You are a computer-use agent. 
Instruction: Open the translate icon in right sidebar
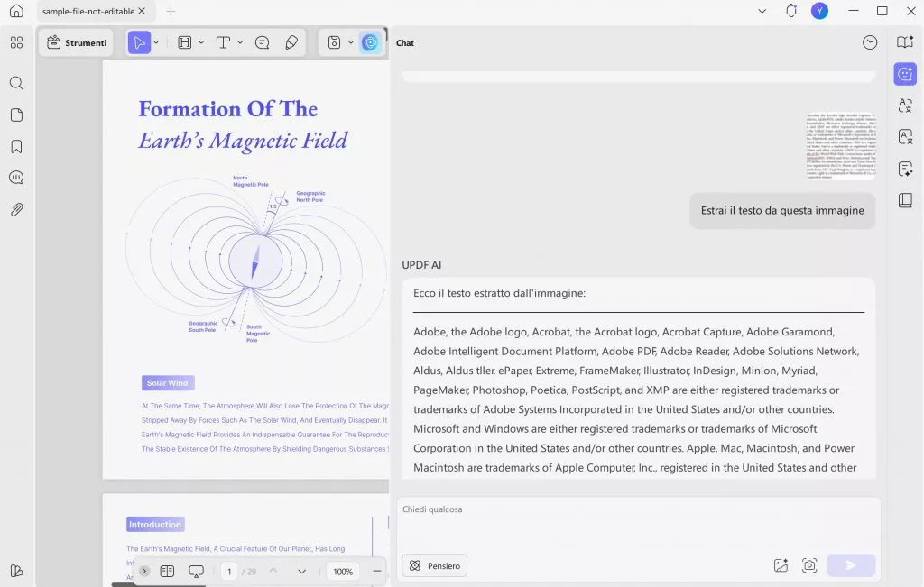pos(905,105)
